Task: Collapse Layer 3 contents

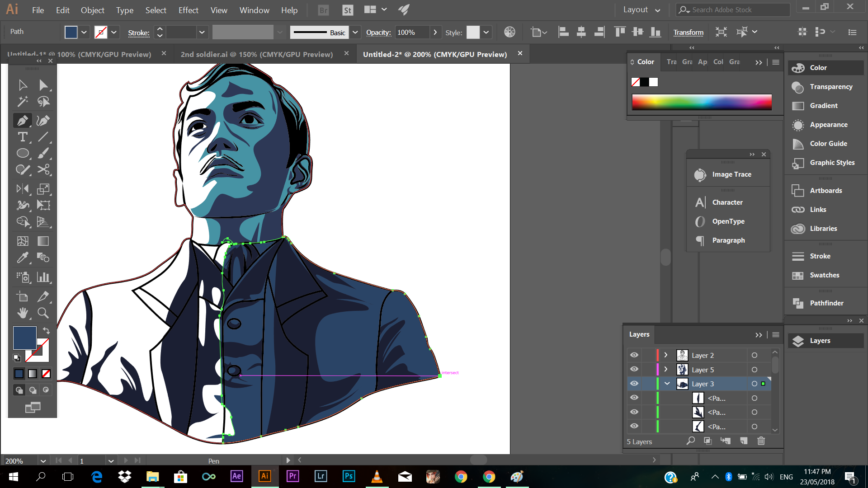Action: click(667, 384)
